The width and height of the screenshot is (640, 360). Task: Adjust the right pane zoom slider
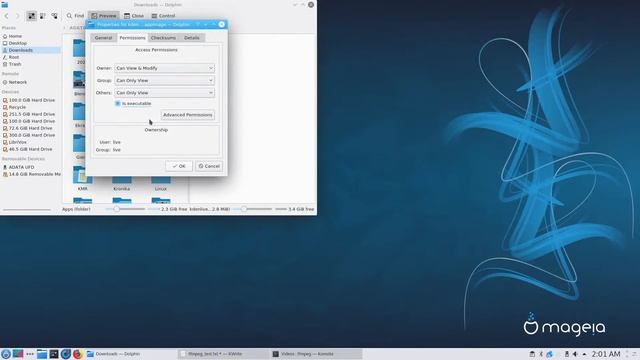pos(252,209)
